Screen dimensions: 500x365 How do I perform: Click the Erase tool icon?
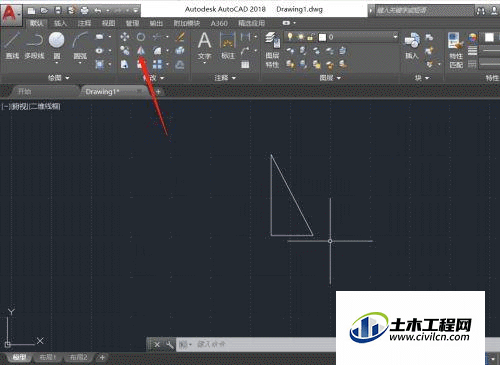click(180, 37)
